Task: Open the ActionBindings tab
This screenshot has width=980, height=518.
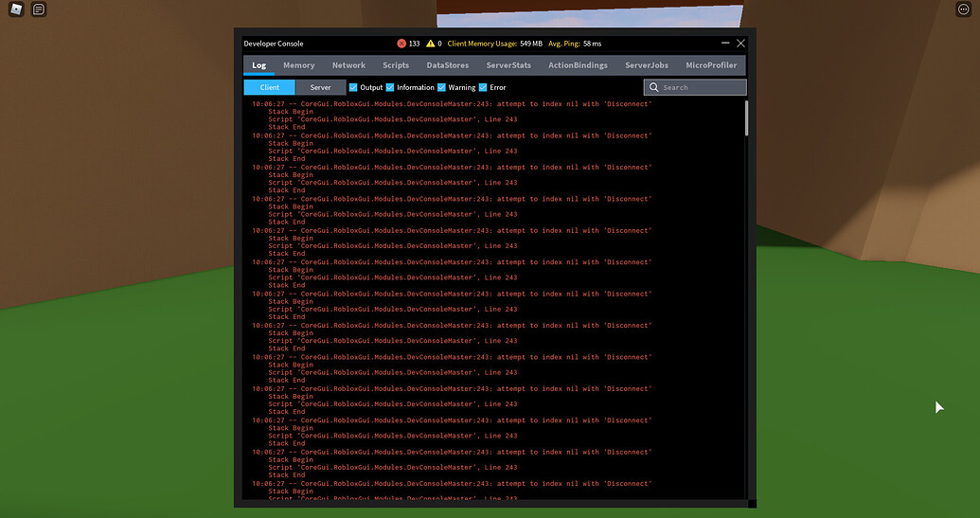Action: (578, 65)
